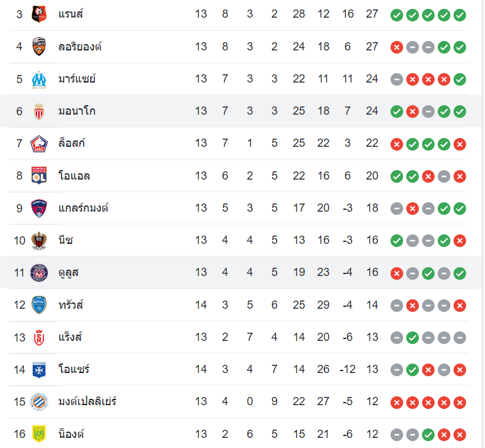Click Nantes' green win form icon
Viewport: 485px width, 448px height.
[x=428, y=434]
